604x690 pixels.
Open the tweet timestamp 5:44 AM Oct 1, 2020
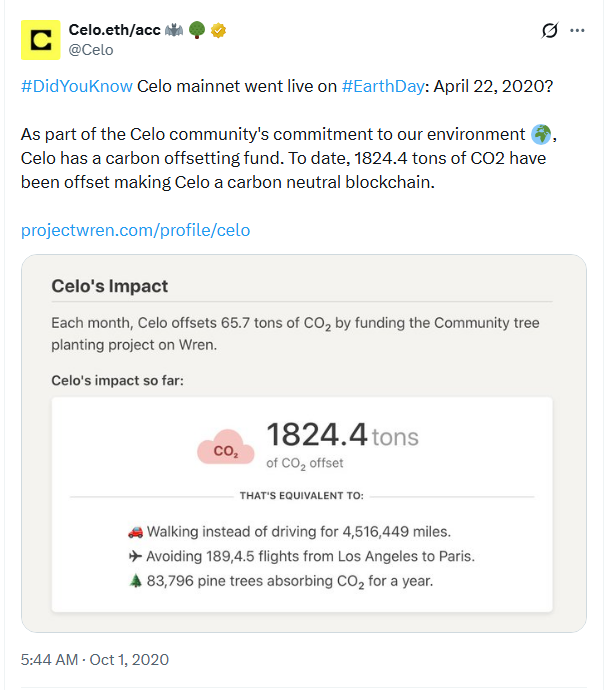(95, 659)
